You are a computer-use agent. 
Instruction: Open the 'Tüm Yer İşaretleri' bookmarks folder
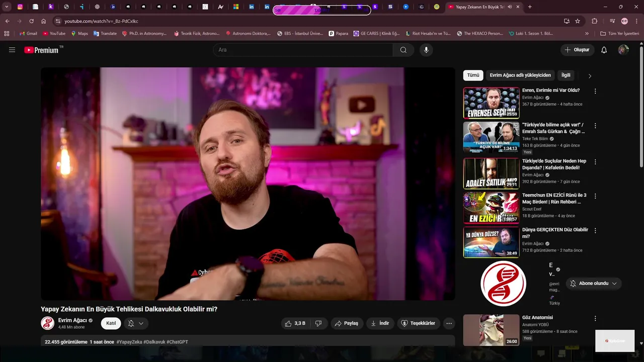click(x=619, y=33)
